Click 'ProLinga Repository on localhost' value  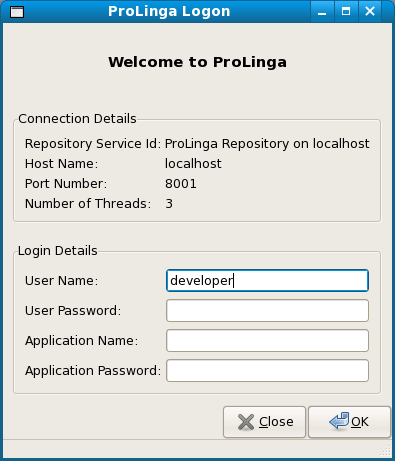[267, 144]
